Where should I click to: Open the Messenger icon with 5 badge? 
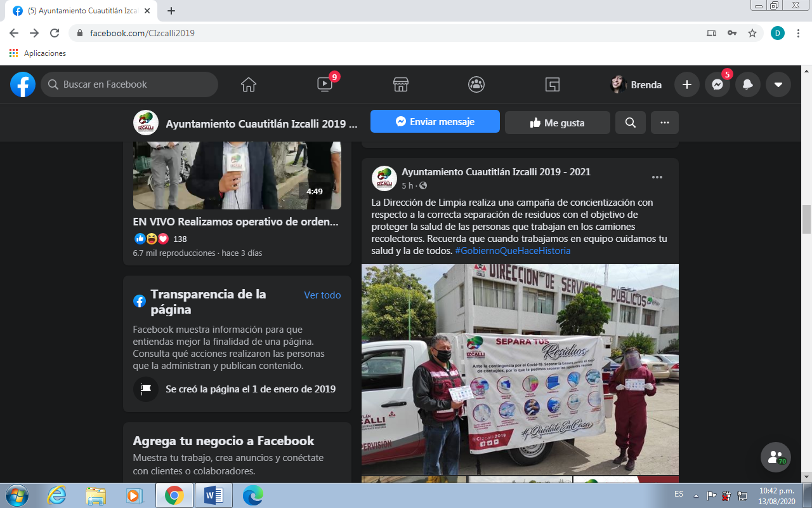717,84
